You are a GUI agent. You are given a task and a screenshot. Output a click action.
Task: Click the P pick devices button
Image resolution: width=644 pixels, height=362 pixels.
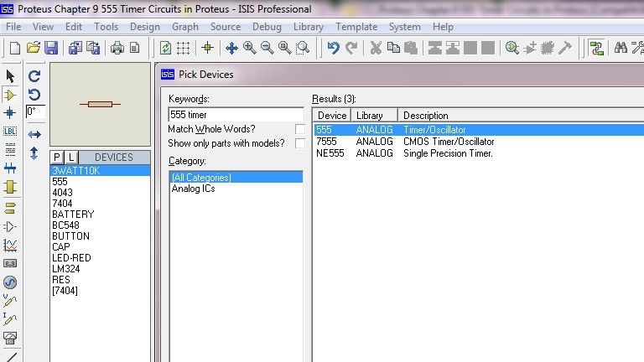[x=57, y=158]
